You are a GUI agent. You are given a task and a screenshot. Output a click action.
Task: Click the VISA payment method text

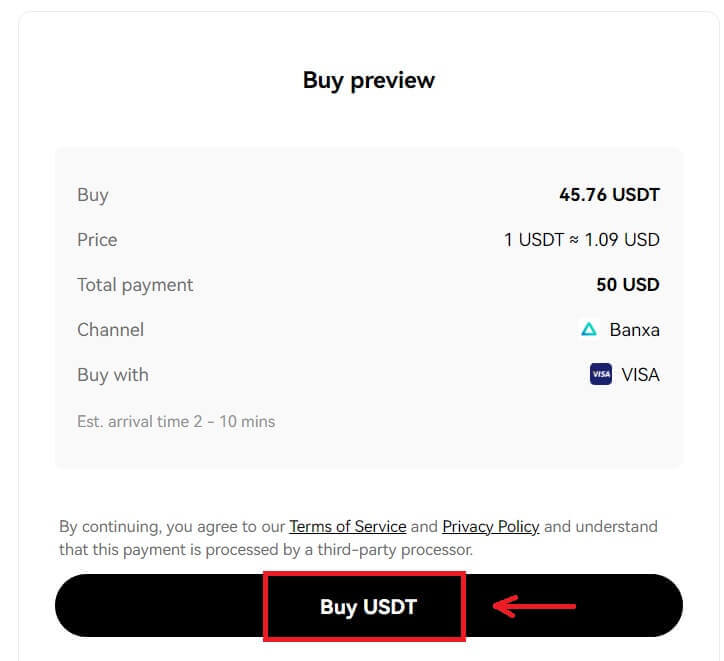(640, 375)
